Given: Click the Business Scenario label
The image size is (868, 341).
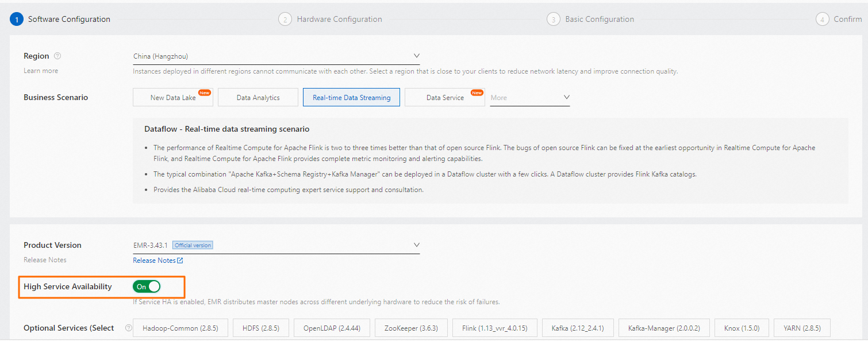Looking at the screenshot, I should [x=56, y=97].
